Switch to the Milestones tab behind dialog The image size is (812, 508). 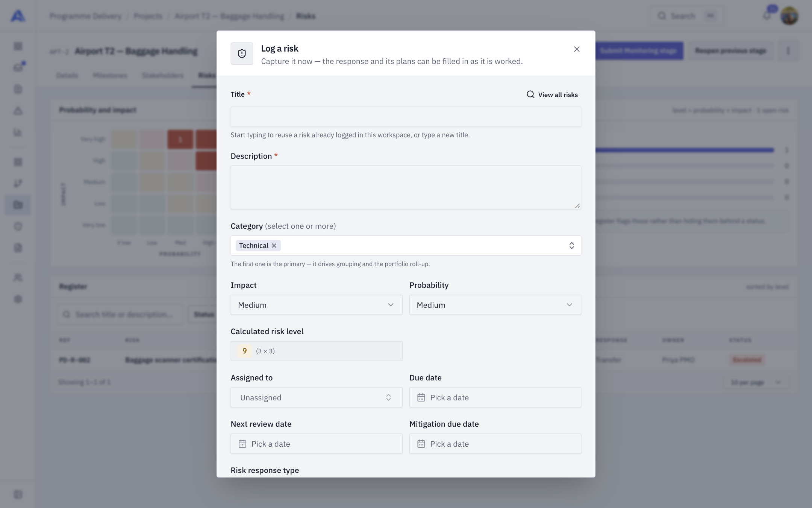pos(110,76)
